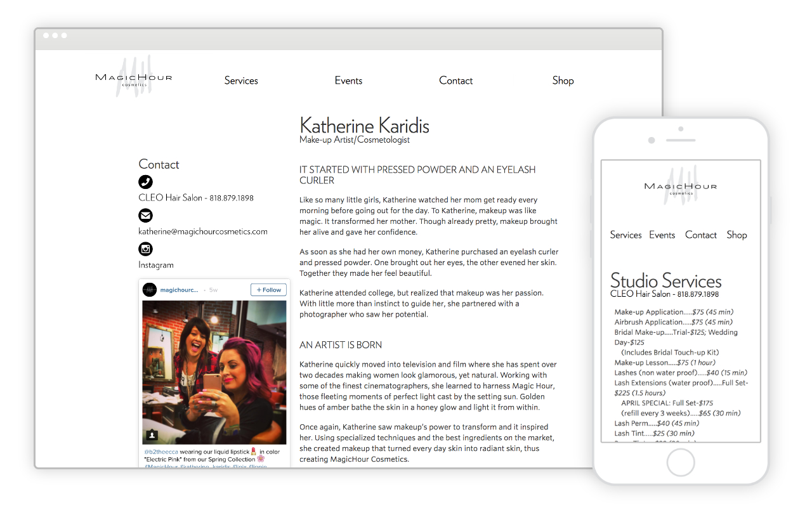Click the Make-up Application $75 service line

pos(673,312)
